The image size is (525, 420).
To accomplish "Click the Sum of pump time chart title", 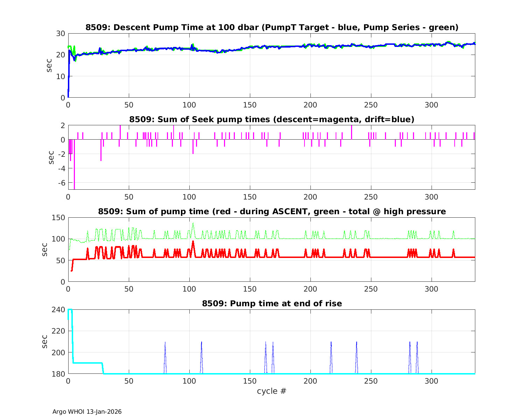I will [272, 211].
